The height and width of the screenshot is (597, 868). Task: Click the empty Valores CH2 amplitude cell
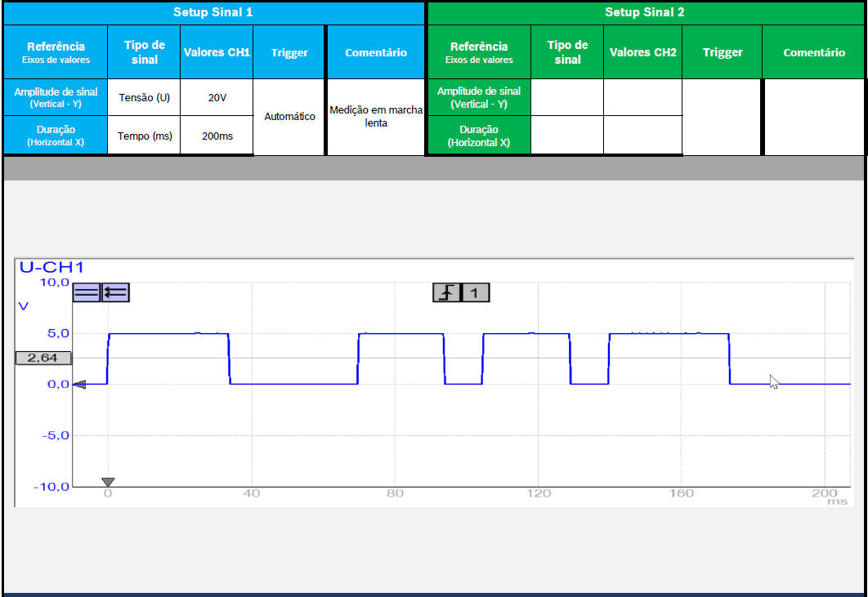642,98
